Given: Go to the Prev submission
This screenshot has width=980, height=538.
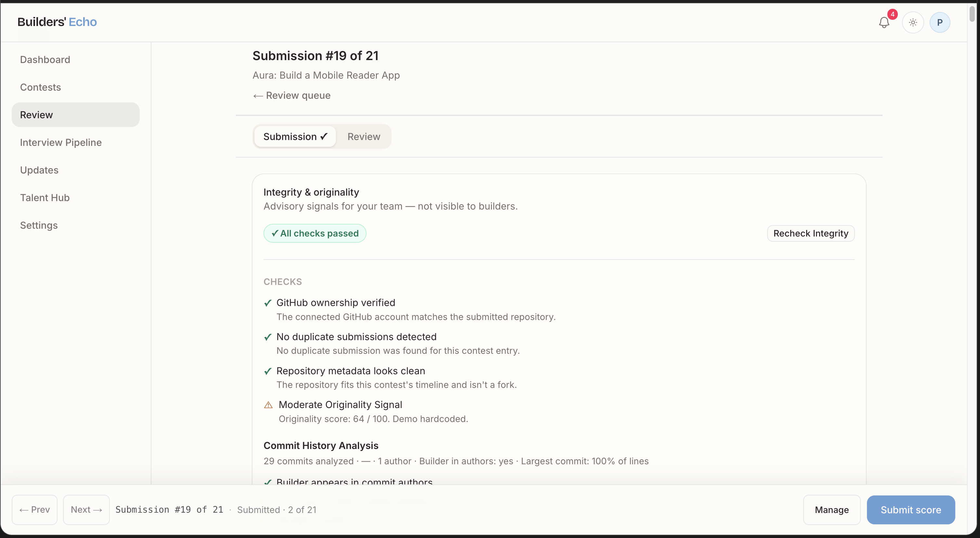Looking at the screenshot, I should pos(35,510).
